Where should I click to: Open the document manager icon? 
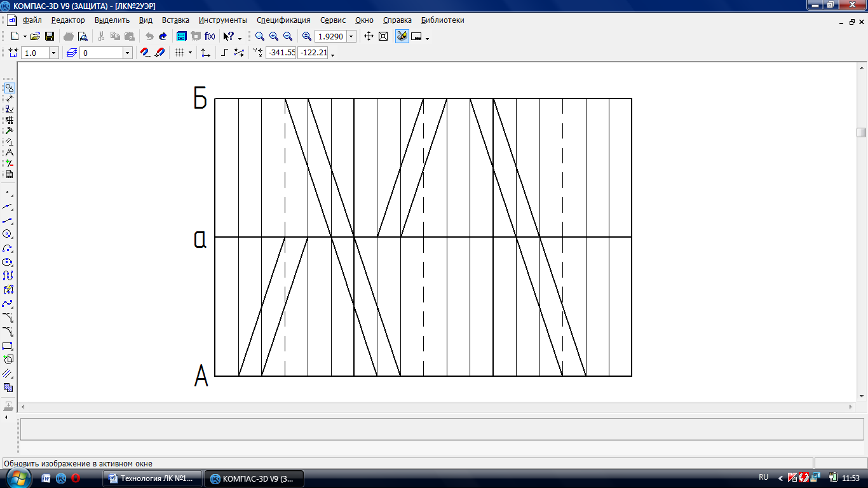pyautogui.click(x=182, y=36)
